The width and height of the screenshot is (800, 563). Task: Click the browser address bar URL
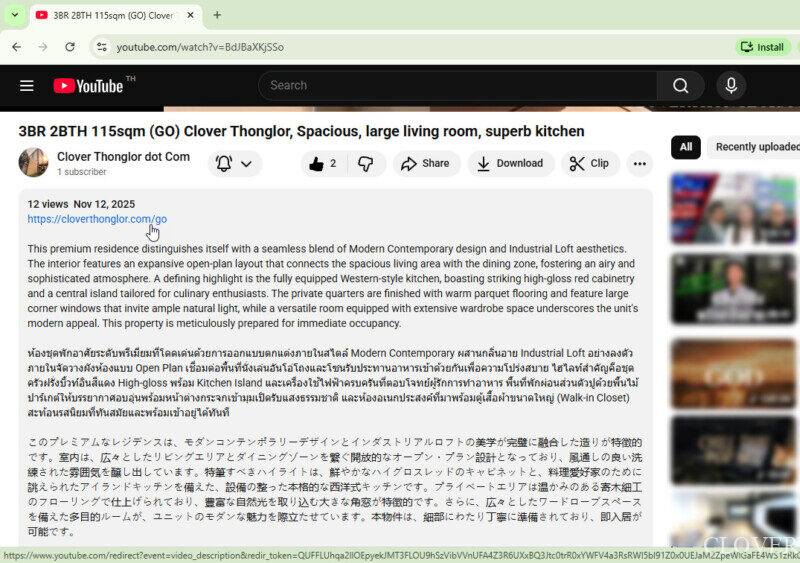pyautogui.click(x=200, y=47)
